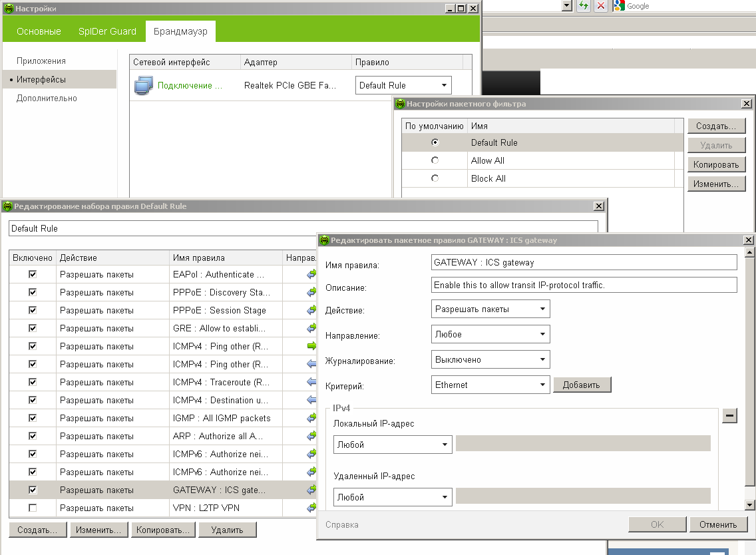Click direction arrow icon of IGMP rule

click(x=311, y=418)
